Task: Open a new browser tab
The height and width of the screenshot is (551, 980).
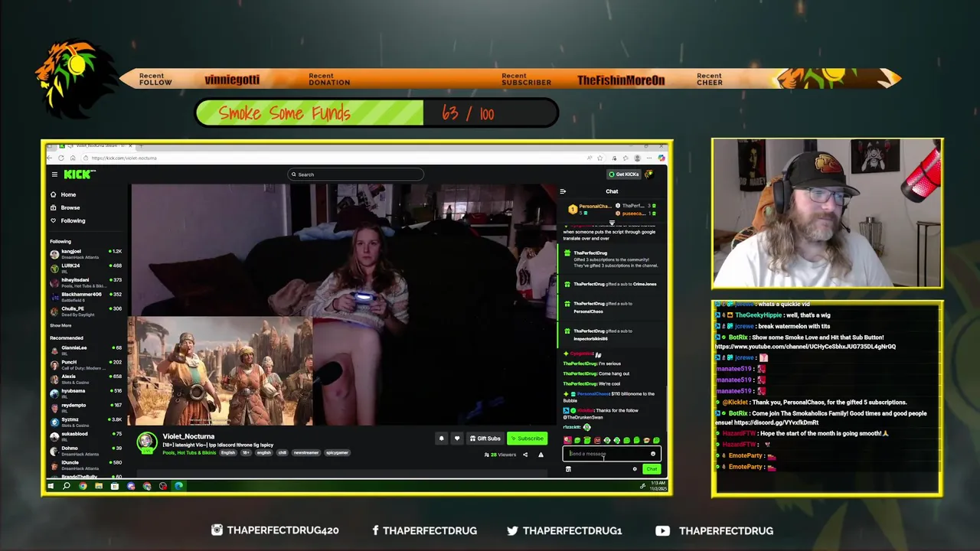Action: coord(142,145)
